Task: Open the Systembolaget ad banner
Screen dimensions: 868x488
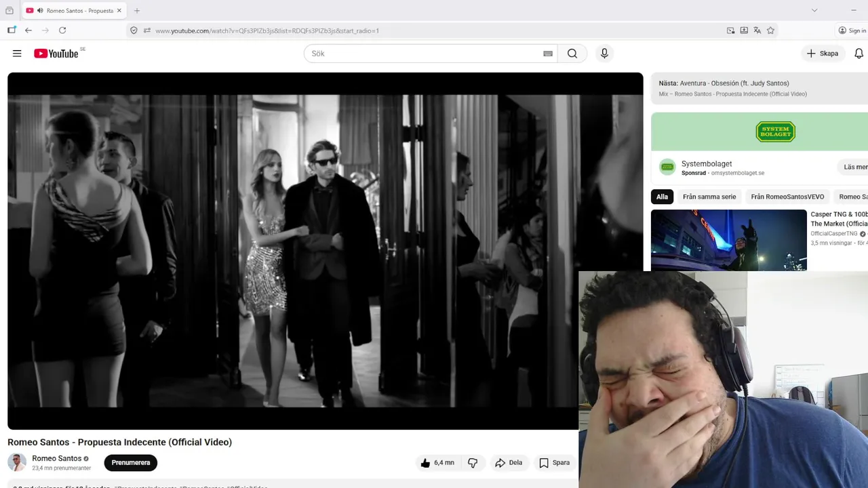Action: click(x=759, y=131)
